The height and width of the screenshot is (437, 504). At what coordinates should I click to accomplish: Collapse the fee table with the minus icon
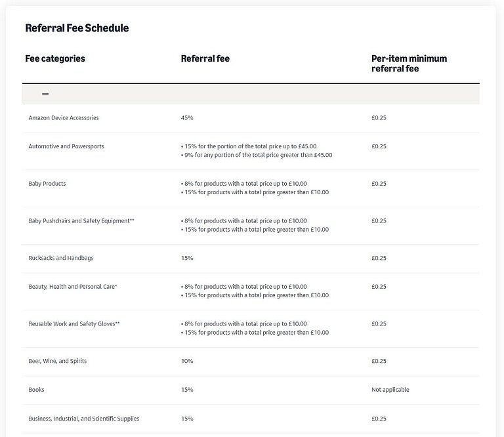click(45, 94)
